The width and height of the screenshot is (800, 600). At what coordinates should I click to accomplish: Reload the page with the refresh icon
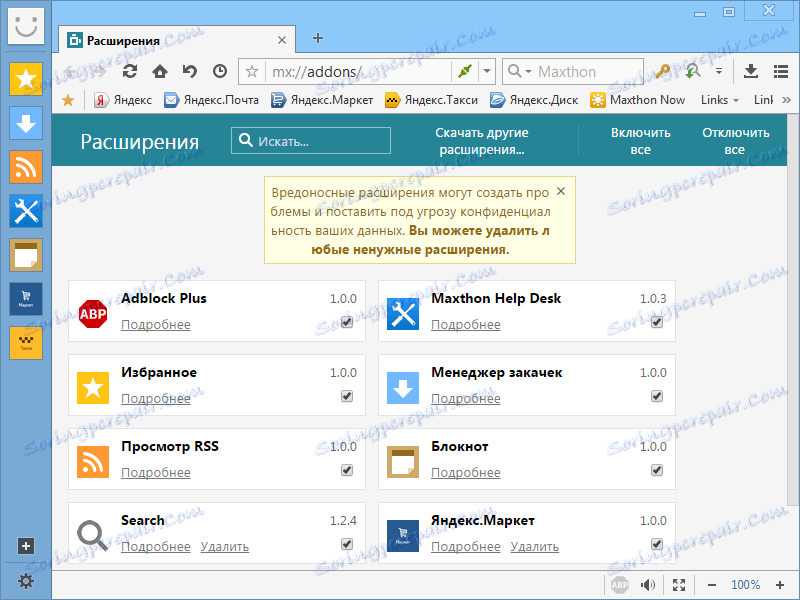coord(129,71)
